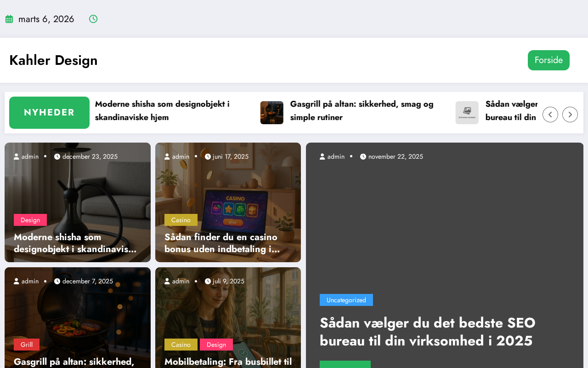Click the date juli 9, 2025
Image resolution: width=588 pixels, height=368 pixels.
(228, 281)
